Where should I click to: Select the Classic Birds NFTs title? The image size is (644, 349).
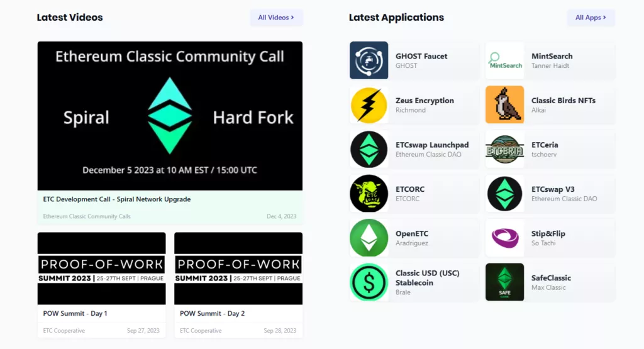coord(563,101)
